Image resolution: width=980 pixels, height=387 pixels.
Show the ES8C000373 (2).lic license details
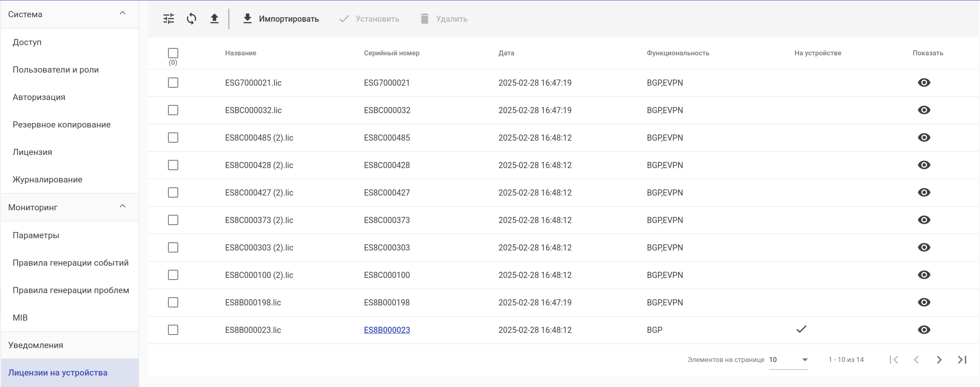(x=924, y=220)
